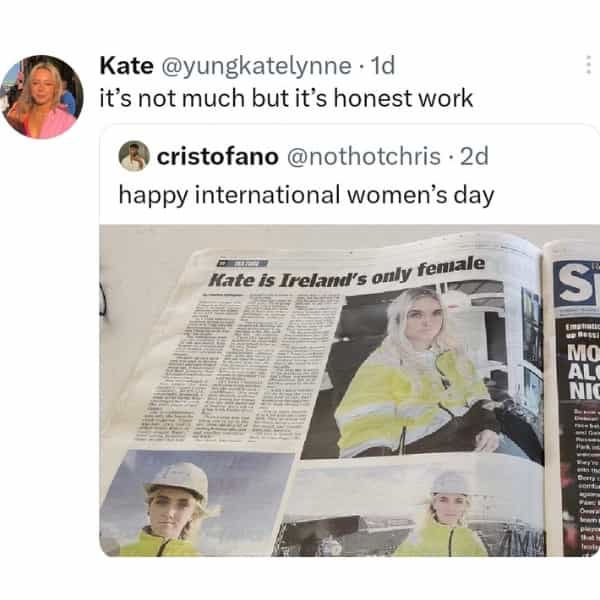600x600 pixels.
Task: Click cristofano's small profile avatar
Action: (x=133, y=156)
